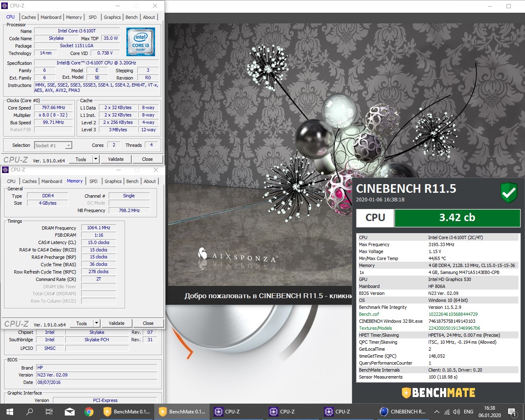Click Close button in Memory CPU-Z window
Image resolution: width=525 pixels, height=420 pixels.
[148, 323]
